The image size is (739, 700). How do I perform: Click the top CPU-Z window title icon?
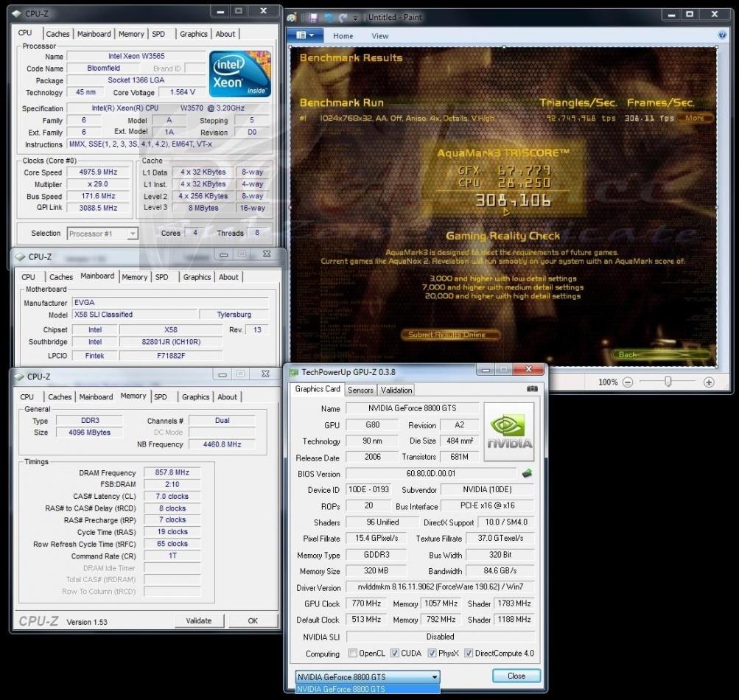pyautogui.click(x=16, y=14)
